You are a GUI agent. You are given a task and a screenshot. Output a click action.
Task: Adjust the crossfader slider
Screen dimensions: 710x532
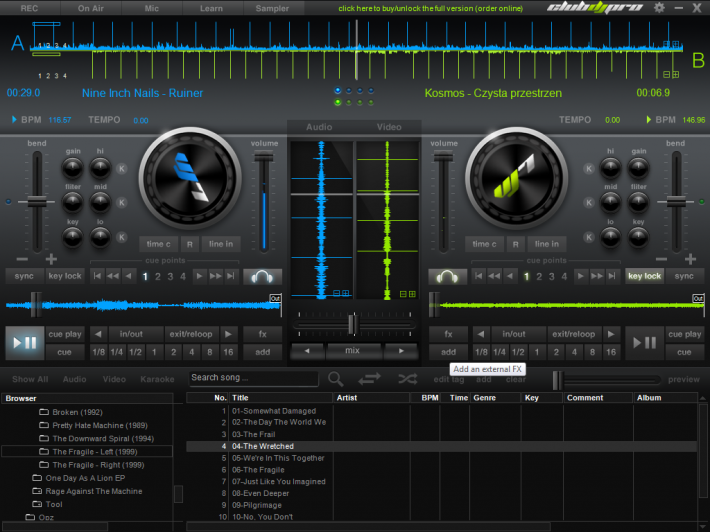click(x=354, y=325)
